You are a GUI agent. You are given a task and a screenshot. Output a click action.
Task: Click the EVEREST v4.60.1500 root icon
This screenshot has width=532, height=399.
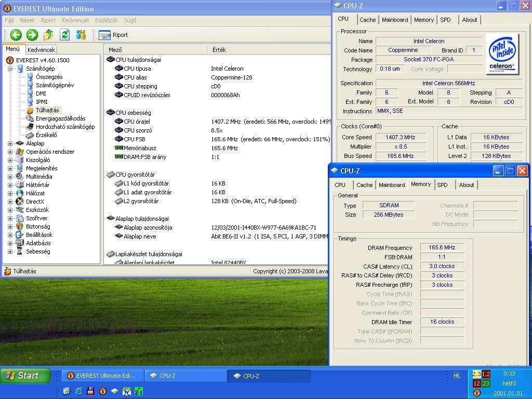tap(10, 60)
